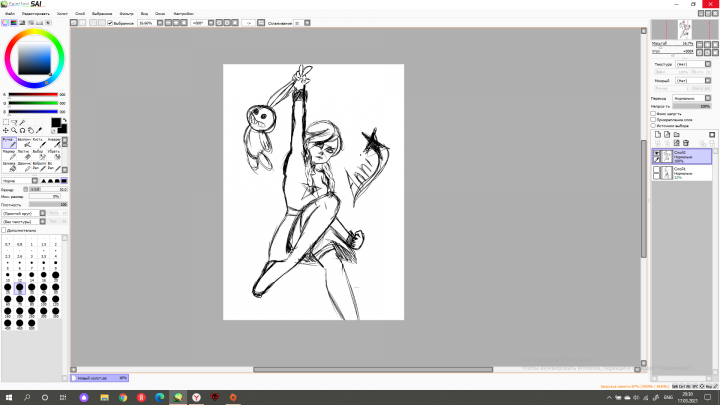Viewport: 720px width, 405px height.
Task: Delete the selected layer via trash icon
Action: coord(686,143)
